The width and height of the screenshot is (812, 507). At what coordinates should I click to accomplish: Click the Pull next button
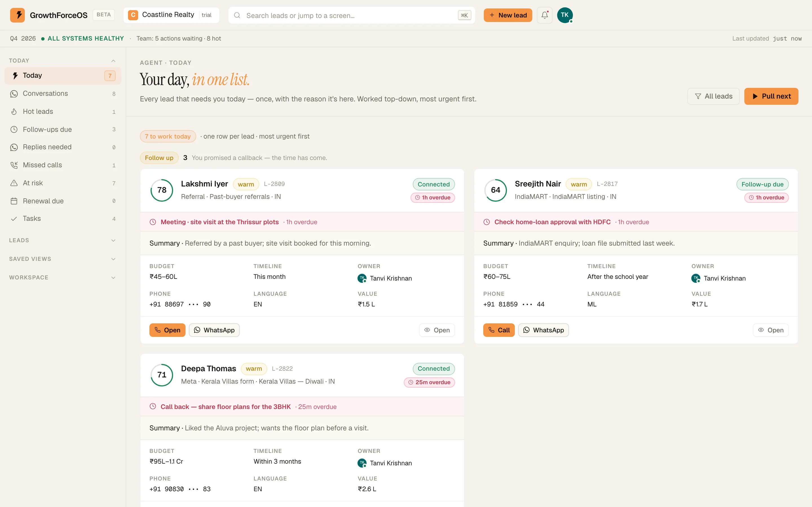[771, 96]
